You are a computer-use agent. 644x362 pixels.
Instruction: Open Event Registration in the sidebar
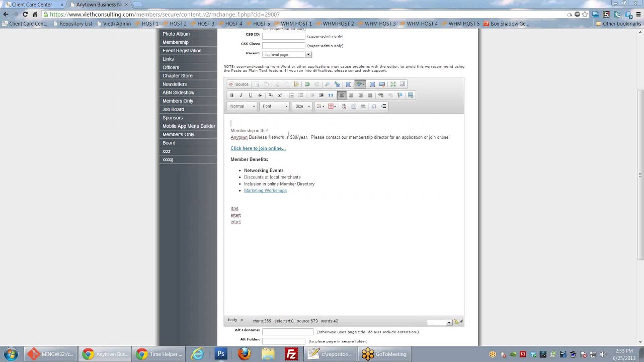[x=182, y=50]
